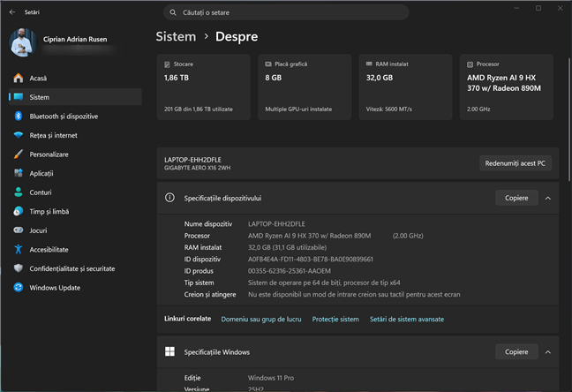Open the Placă grafică 8 GB card
The image size is (572, 392).
tap(305, 87)
